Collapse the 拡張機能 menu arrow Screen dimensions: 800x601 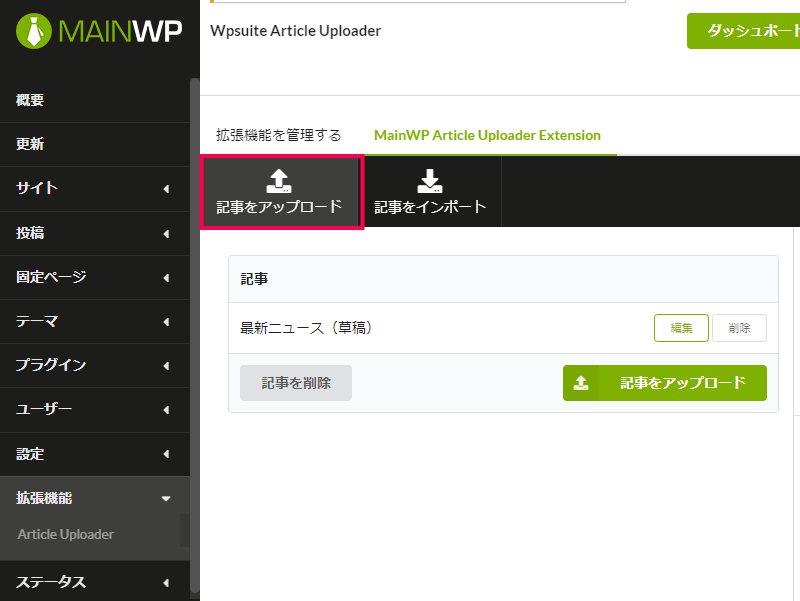click(x=166, y=498)
